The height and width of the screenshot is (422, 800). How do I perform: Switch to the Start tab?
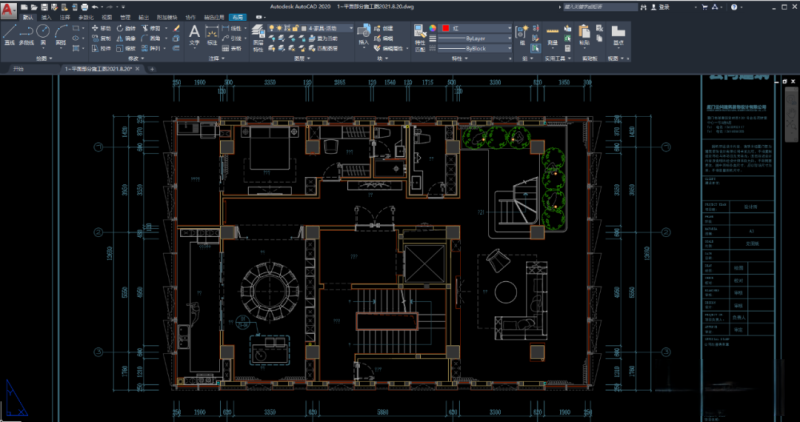tap(18, 71)
